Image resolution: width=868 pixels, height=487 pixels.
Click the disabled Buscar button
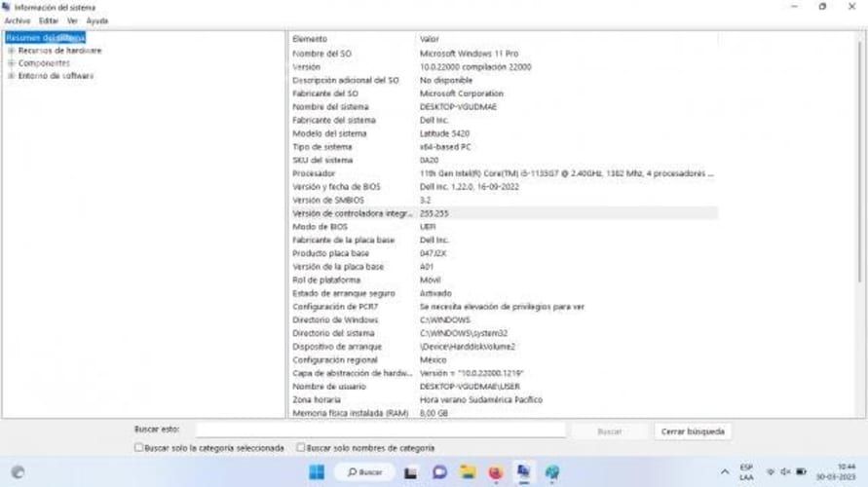point(610,431)
